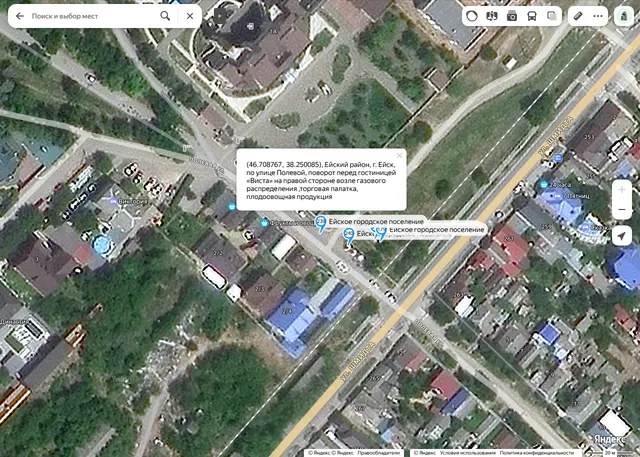Enable street panoramas with the camera icon
This screenshot has height=457, width=640.
coord(512,16)
